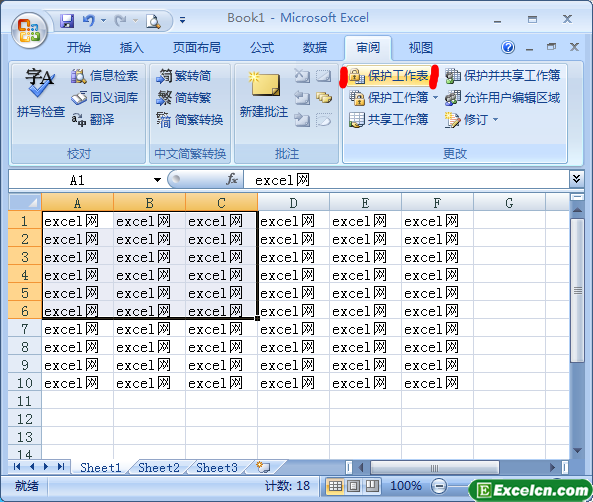Viewport: 593px width, 502px height.
Task: Click the Office Button orb
Action: pos(29,31)
